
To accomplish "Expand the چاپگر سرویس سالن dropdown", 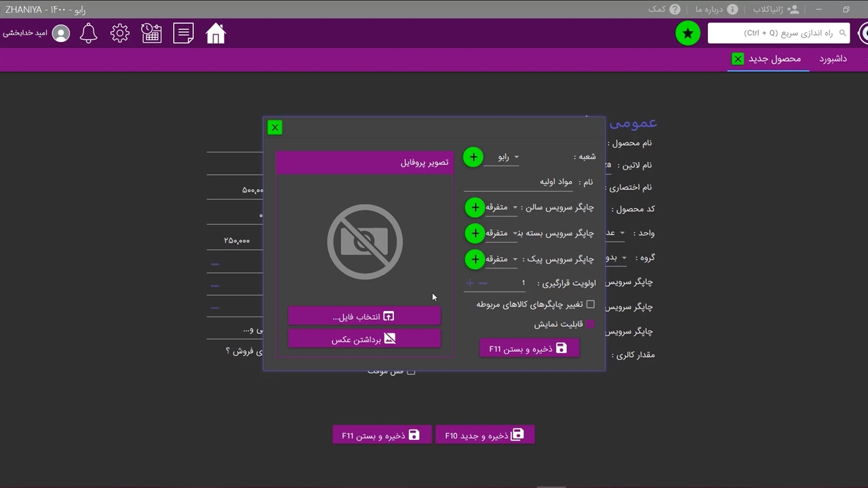I will click(502, 207).
